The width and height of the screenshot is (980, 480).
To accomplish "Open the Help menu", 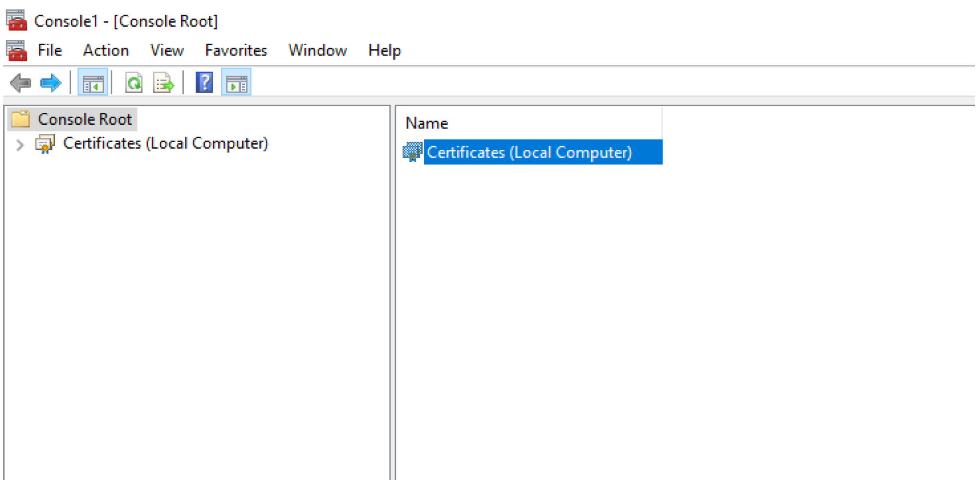I will (x=384, y=50).
